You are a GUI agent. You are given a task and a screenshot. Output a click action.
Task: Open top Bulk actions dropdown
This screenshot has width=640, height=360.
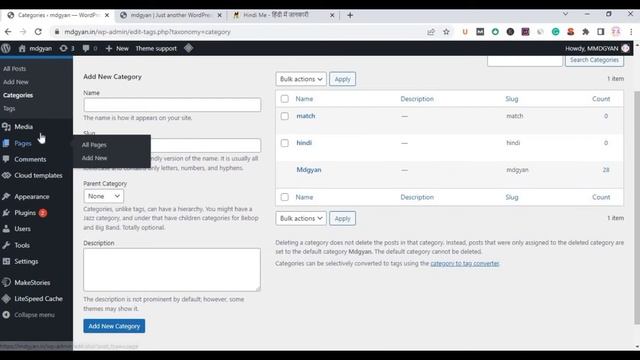[301, 79]
